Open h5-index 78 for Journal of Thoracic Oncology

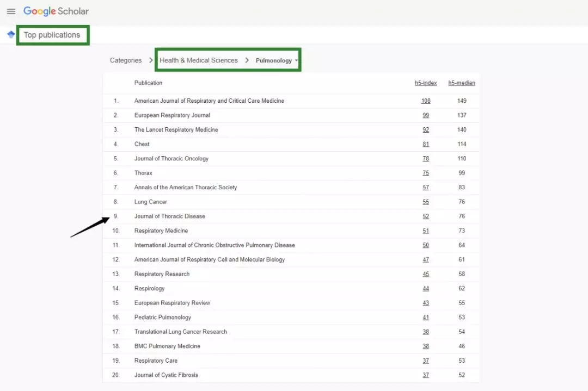point(426,158)
